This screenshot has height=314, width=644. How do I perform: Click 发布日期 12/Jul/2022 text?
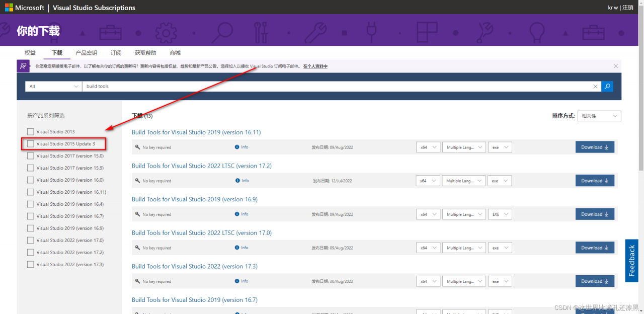tap(332, 181)
